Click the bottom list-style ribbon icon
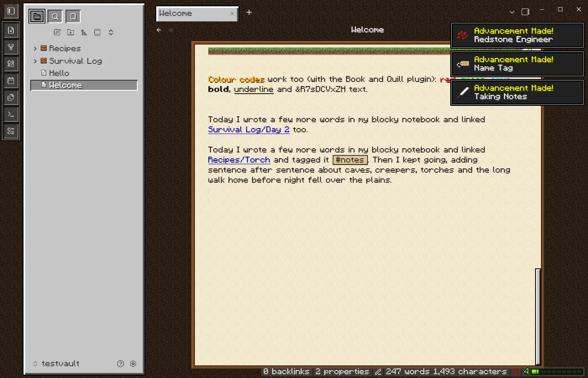Screen dimensions: 588x378 click(11, 131)
